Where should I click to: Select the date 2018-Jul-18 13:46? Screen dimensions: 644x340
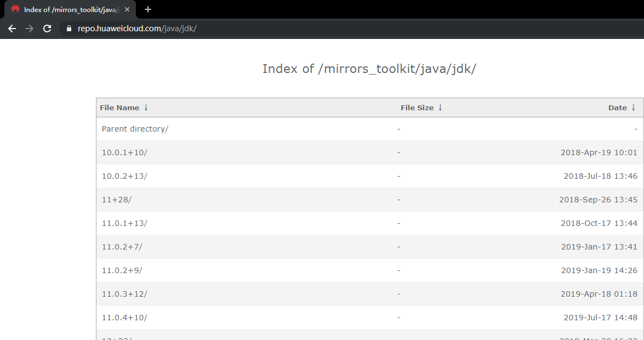pos(601,176)
